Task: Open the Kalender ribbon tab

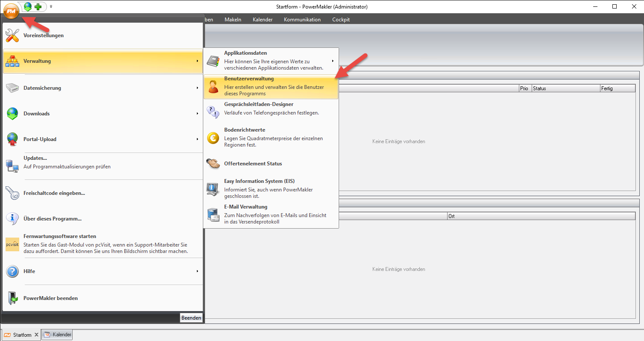Action: coord(263,20)
